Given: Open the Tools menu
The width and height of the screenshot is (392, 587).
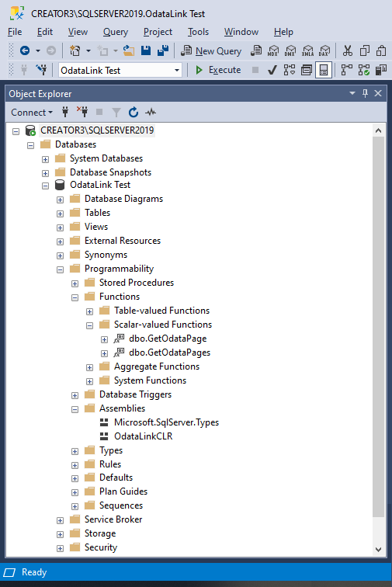Looking at the screenshot, I should coord(198,32).
